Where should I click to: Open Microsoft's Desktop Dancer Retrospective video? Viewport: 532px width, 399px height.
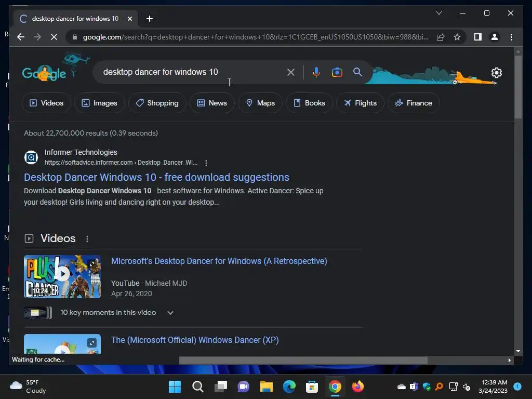pos(219,261)
